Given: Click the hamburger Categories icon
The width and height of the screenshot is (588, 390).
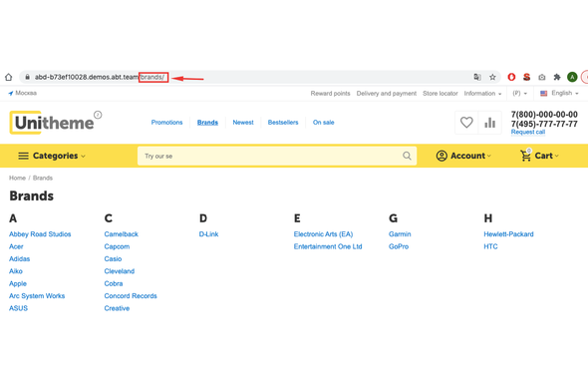Looking at the screenshot, I should tap(23, 156).
